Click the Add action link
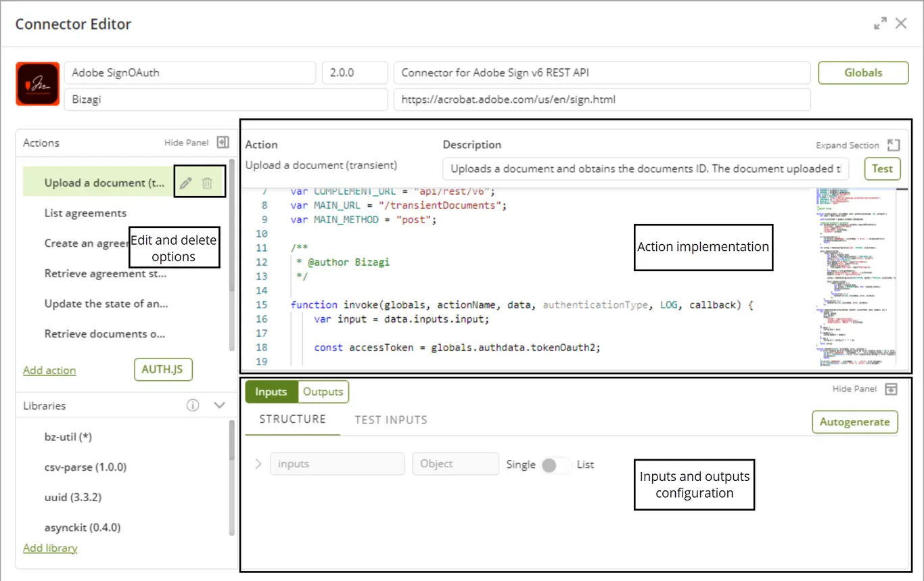924x581 pixels. point(49,371)
